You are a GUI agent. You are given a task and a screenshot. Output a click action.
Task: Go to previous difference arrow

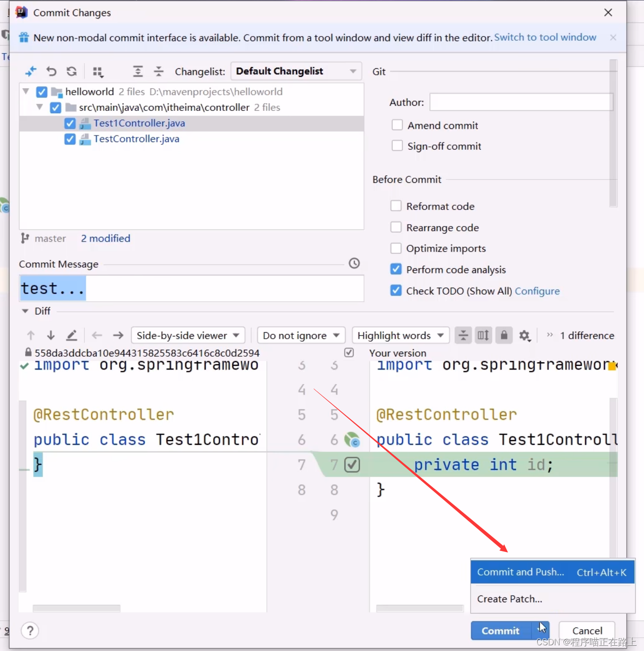pos(31,335)
